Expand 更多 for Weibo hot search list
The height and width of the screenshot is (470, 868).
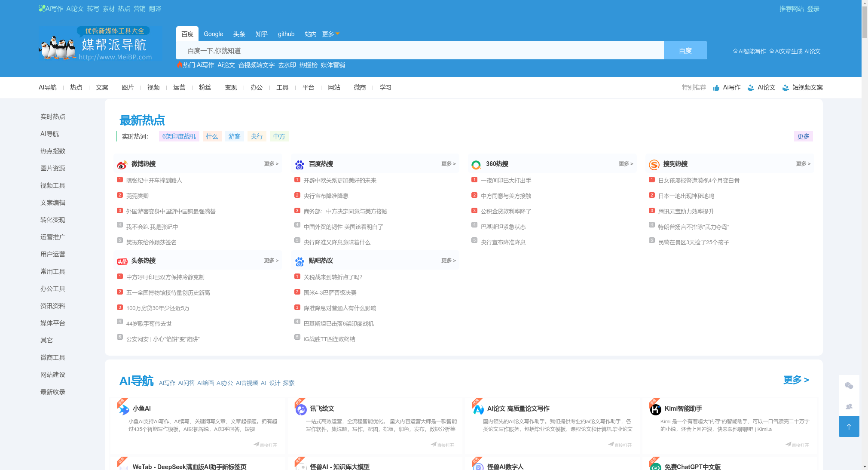coord(271,164)
